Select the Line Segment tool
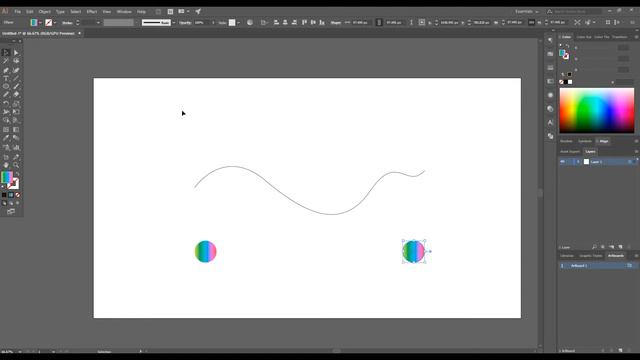Screen dimensions: 640x360 pos(16,78)
